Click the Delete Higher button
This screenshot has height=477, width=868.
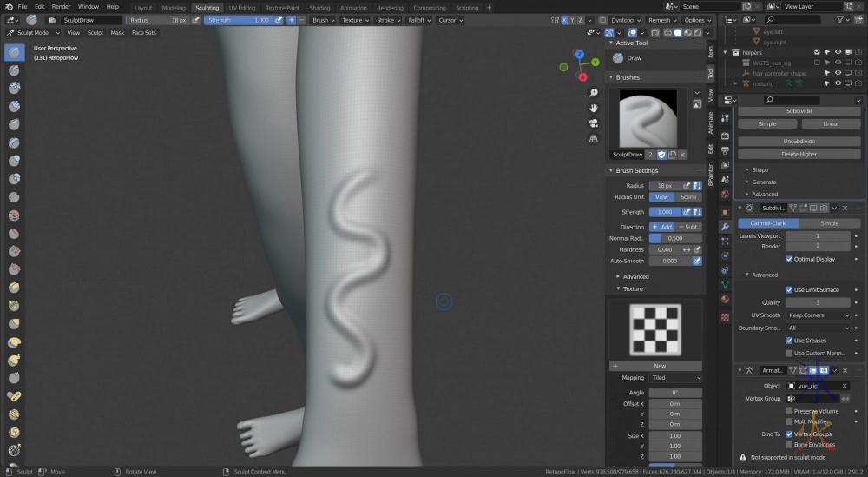(799, 154)
